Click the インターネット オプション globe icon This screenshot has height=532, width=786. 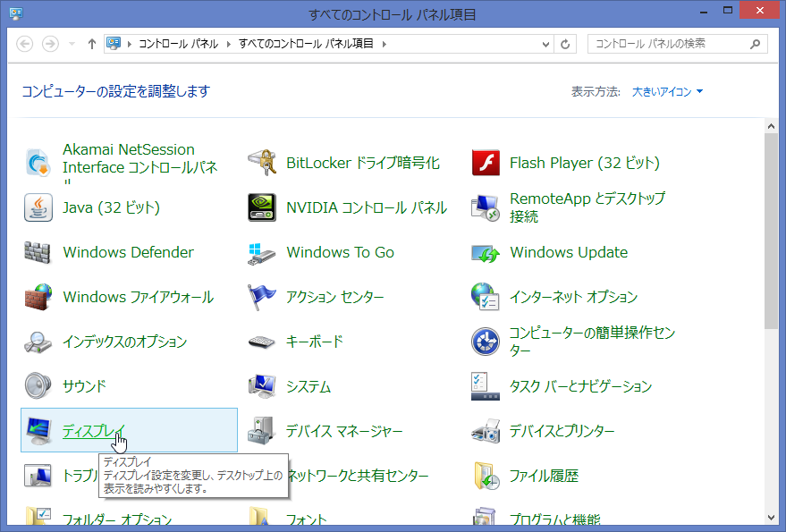(486, 297)
